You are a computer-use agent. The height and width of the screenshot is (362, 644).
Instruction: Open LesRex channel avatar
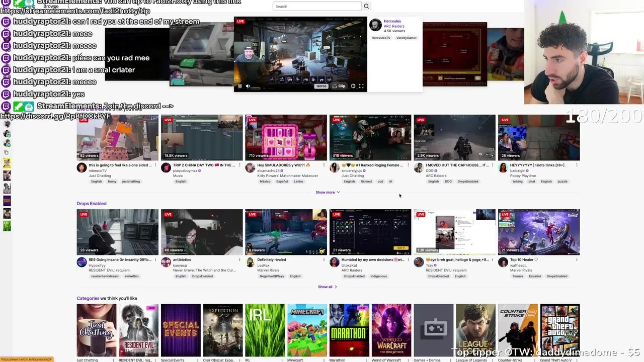coord(250,262)
